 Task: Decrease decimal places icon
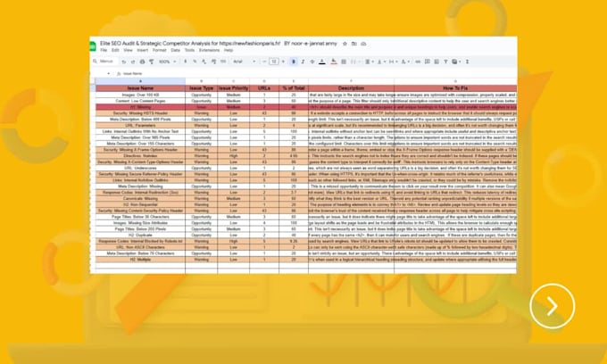[204, 62]
